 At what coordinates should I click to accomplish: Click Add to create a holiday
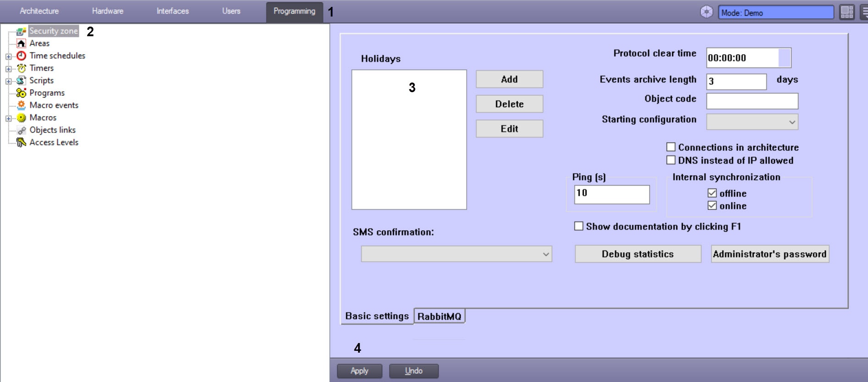tap(509, 79)
